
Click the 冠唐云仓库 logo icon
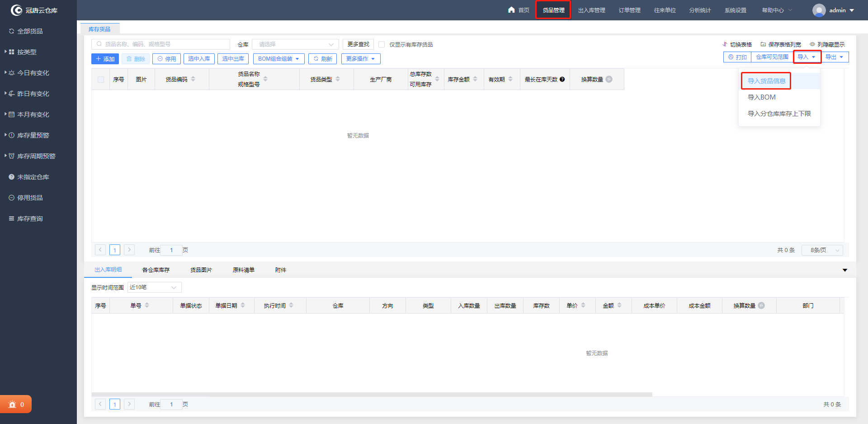[16, 10]
